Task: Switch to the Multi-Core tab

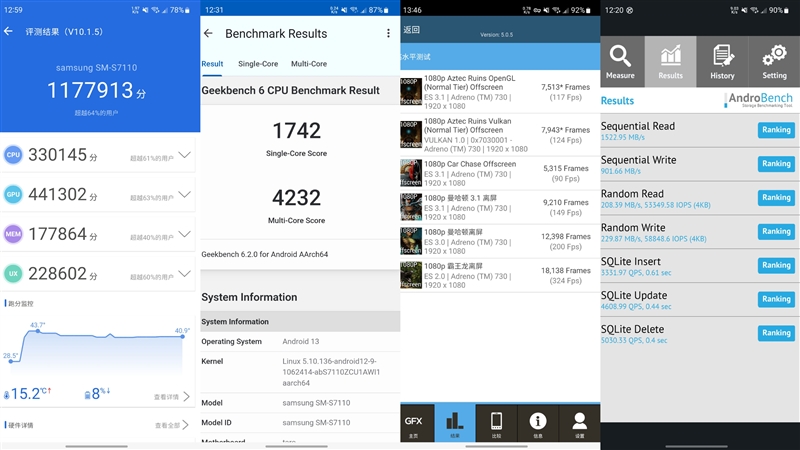Action: coord(308,63)
